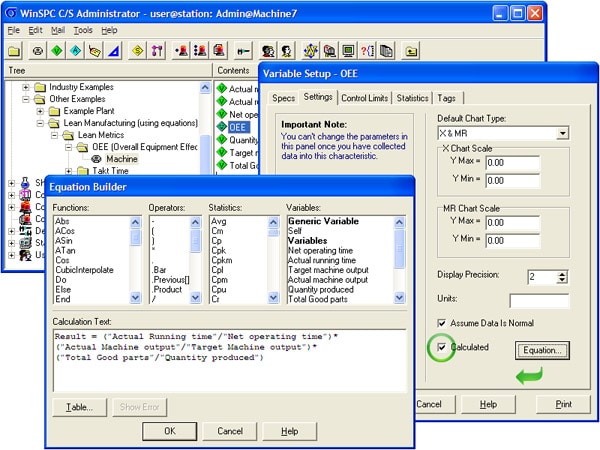This screenshot has width=600, height=450.
Task: Click the Units input field
Action: (x=538, y=300)
